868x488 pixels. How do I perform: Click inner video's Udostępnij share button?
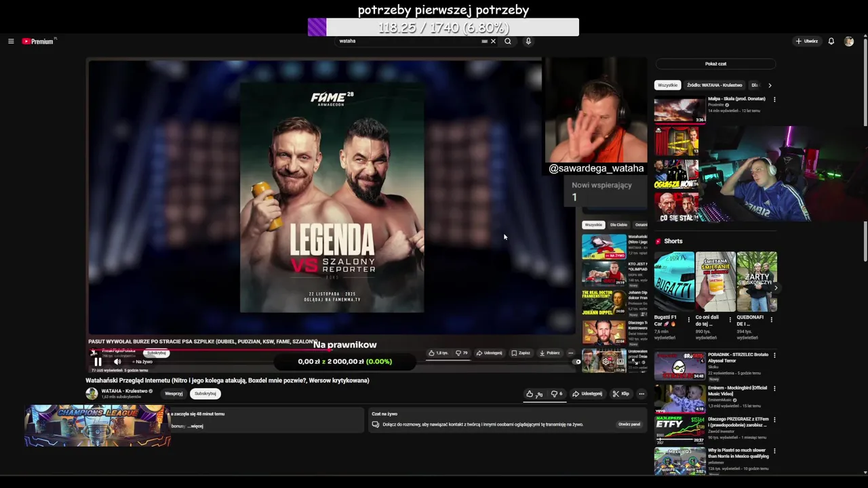(490, 353)
